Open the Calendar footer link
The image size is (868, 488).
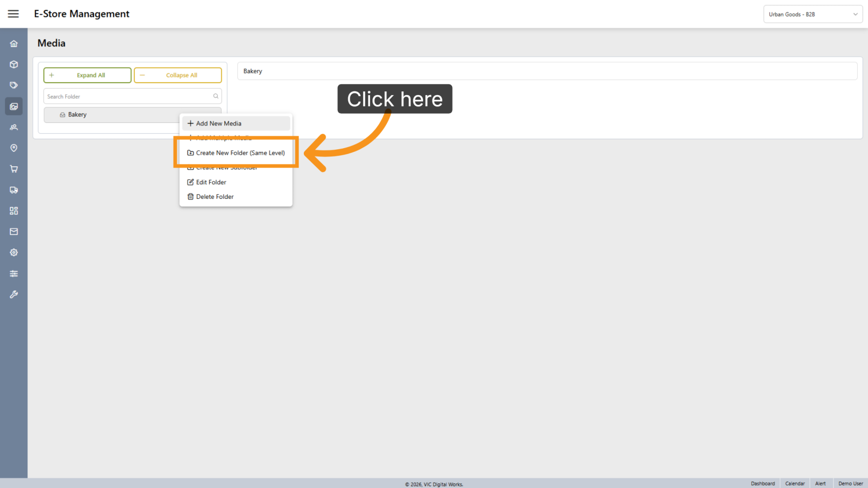click(x=795, y=483)
